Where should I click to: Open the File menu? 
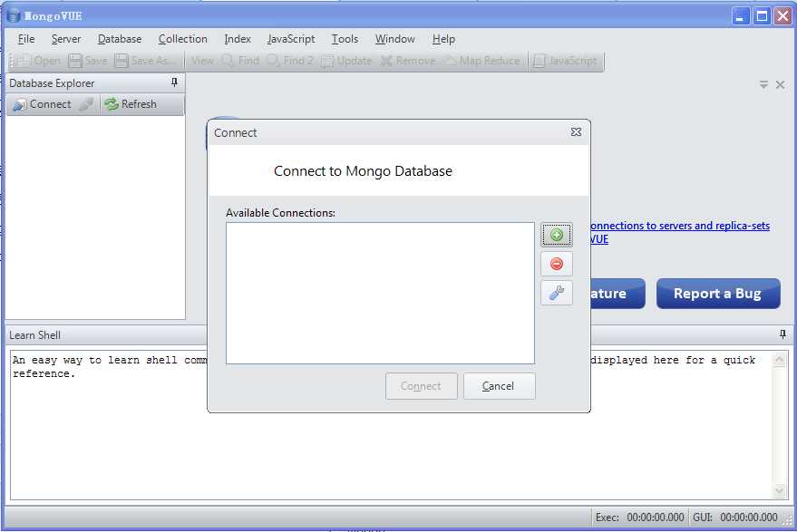(26, 39)
